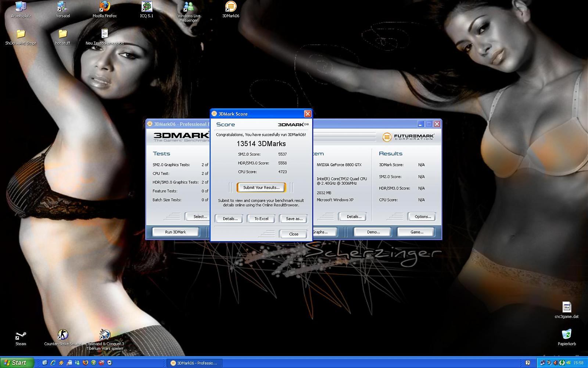Minimize the 3DMark06 Professional main window
This screenshot has height=368, width=588.
click(420, 124)
